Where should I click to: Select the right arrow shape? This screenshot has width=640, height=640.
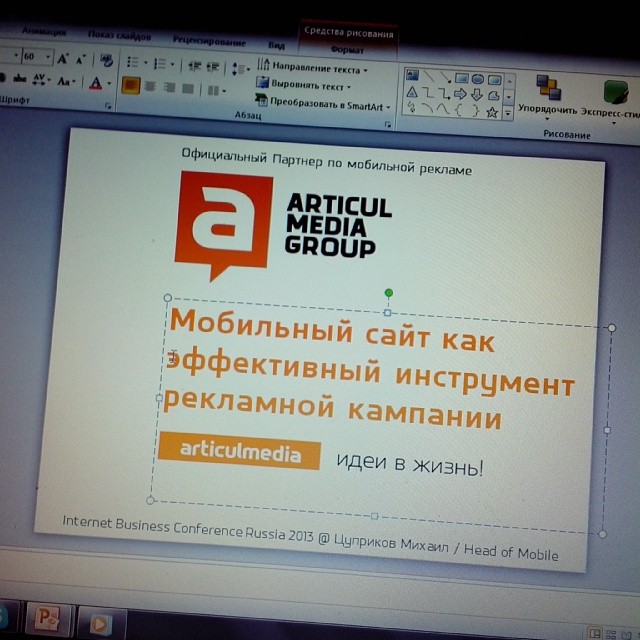[x=460, y=95]
